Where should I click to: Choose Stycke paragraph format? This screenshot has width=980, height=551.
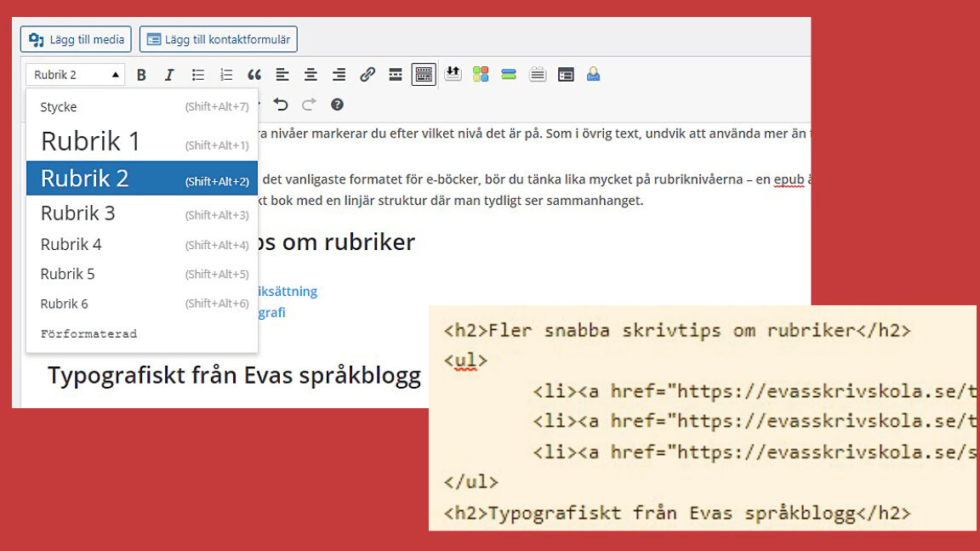click(x=142, y=107)
